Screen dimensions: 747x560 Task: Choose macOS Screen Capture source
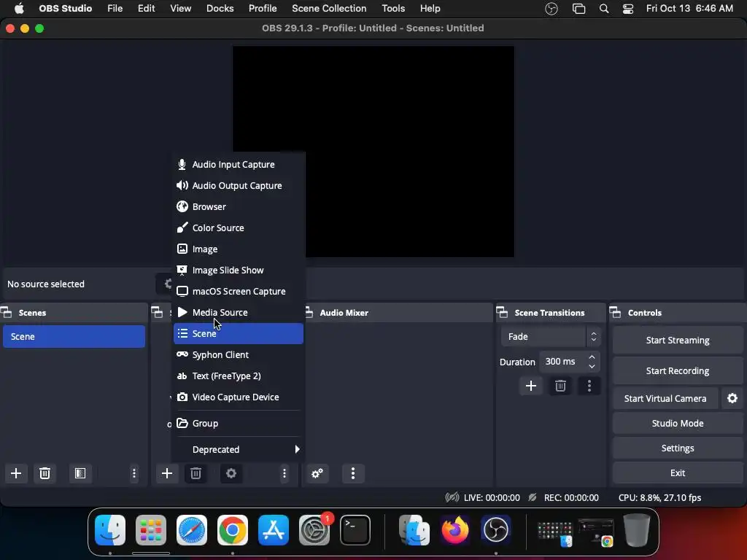[239, 291]
